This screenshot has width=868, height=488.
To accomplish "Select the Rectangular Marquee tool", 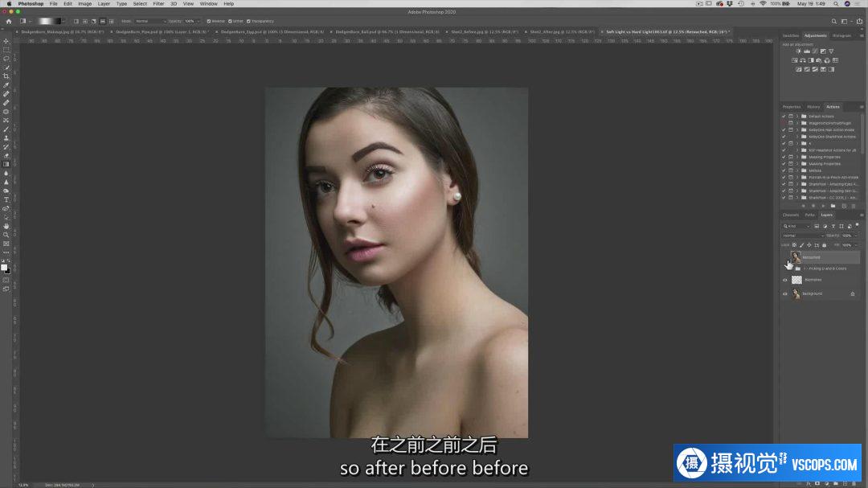I will point(6,50).
